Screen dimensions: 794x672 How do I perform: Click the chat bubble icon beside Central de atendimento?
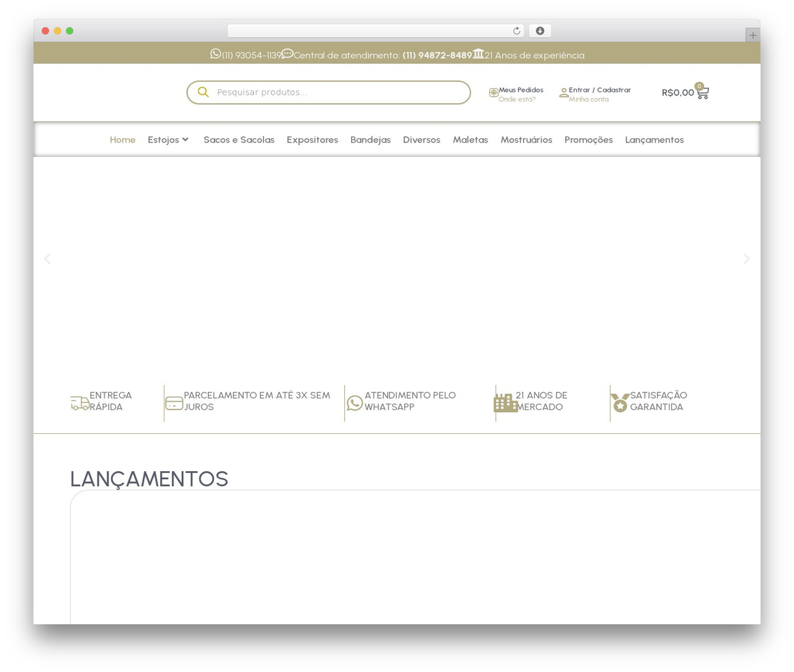coord(287,54)
